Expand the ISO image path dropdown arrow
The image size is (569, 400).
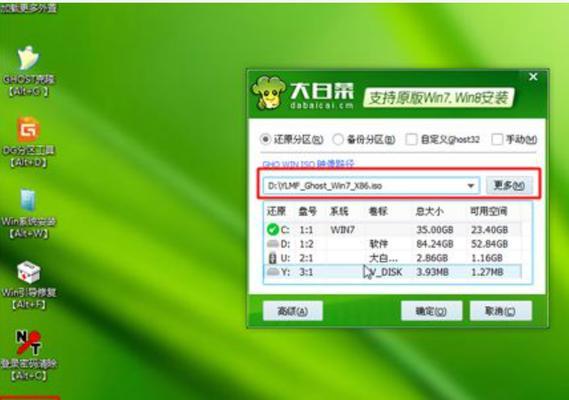click(x=471, y=186)
